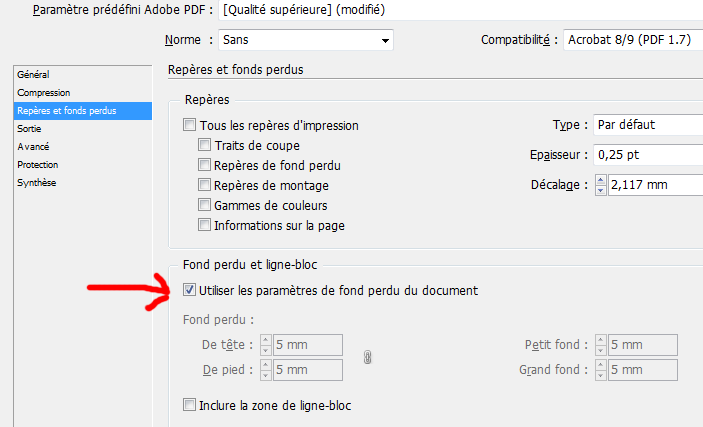Check Tous les repères d'impression
This screenshot has width=703, height=427.
(x=189, y=125)
